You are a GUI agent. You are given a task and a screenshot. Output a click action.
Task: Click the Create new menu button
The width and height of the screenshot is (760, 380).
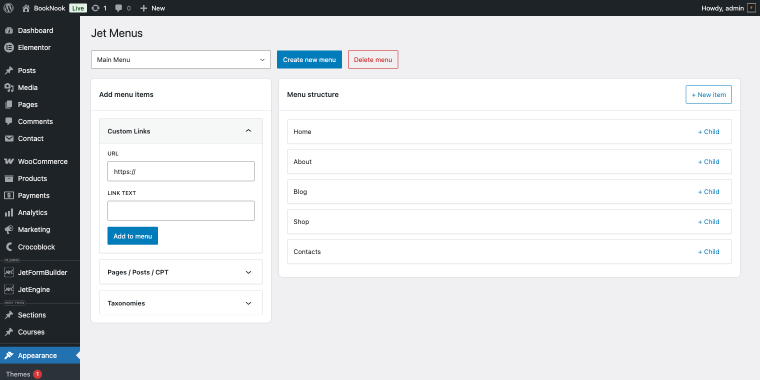point(309,60)
